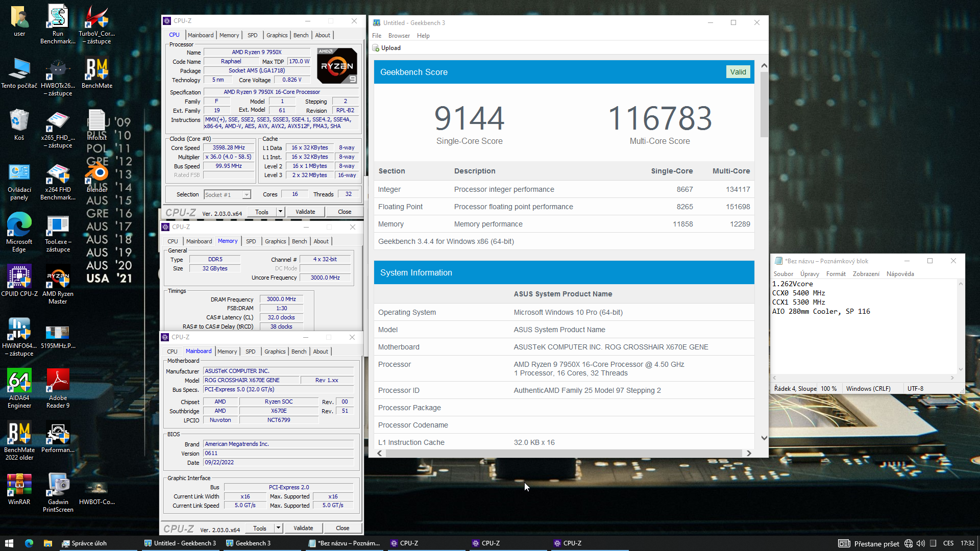The image size is (980, 551).
Task: Click Geekbench vertical scrollbar thumb
Action: (x=764, y=105)
